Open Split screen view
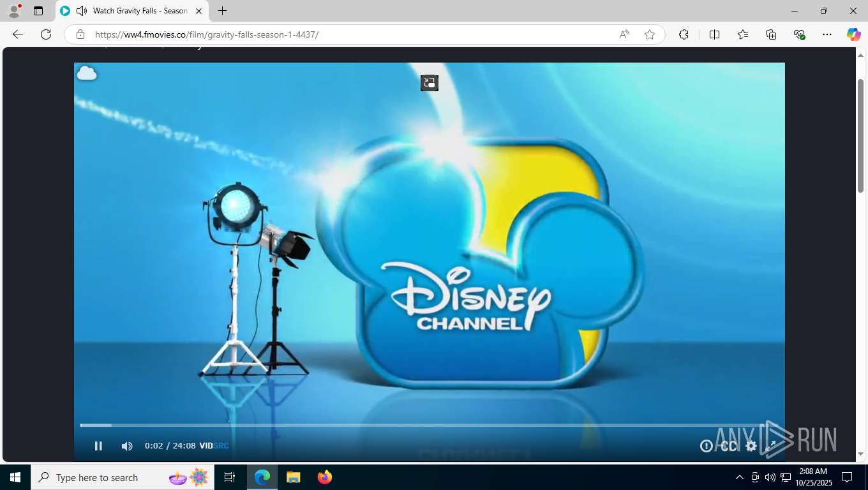 714,34
